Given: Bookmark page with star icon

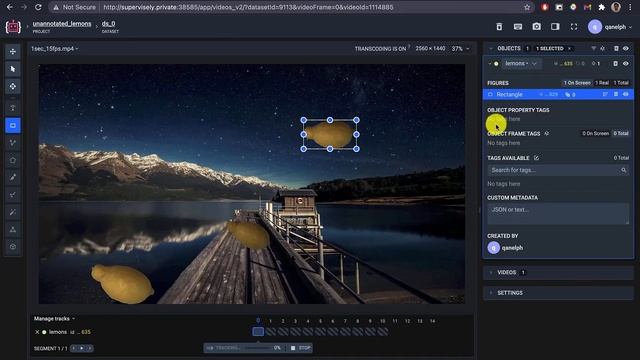Looking at the screenshot, I should (527, 7).
